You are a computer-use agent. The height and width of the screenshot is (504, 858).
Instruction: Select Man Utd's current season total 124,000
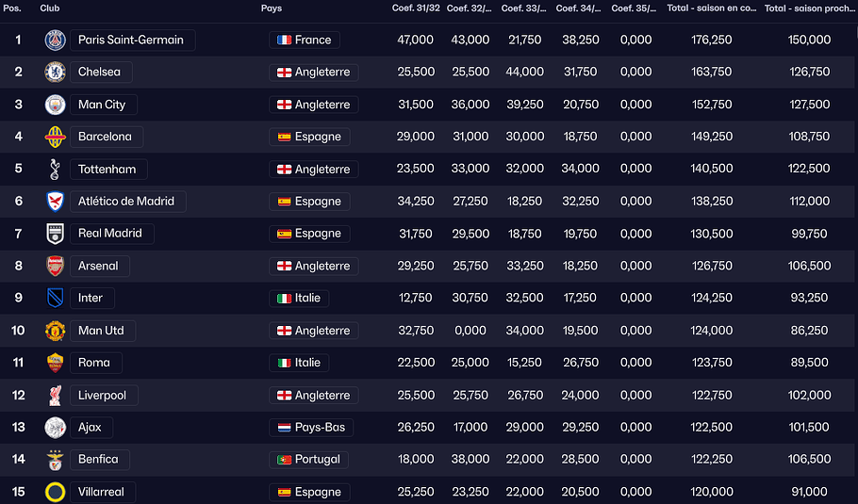point(712,331)
